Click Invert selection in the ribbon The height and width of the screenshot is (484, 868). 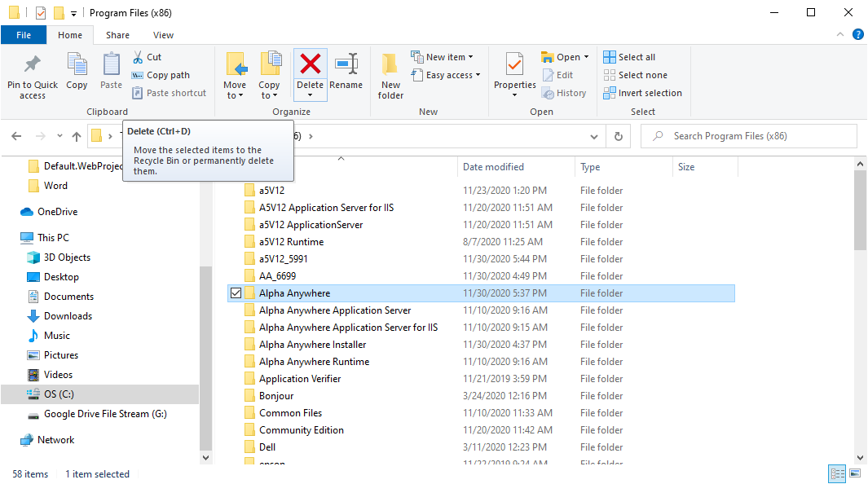[x=643, y=93]
